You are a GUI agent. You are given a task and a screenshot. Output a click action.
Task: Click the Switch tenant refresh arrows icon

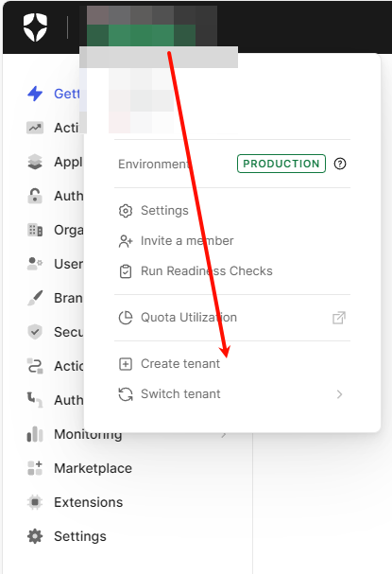[x=126, y=394]
